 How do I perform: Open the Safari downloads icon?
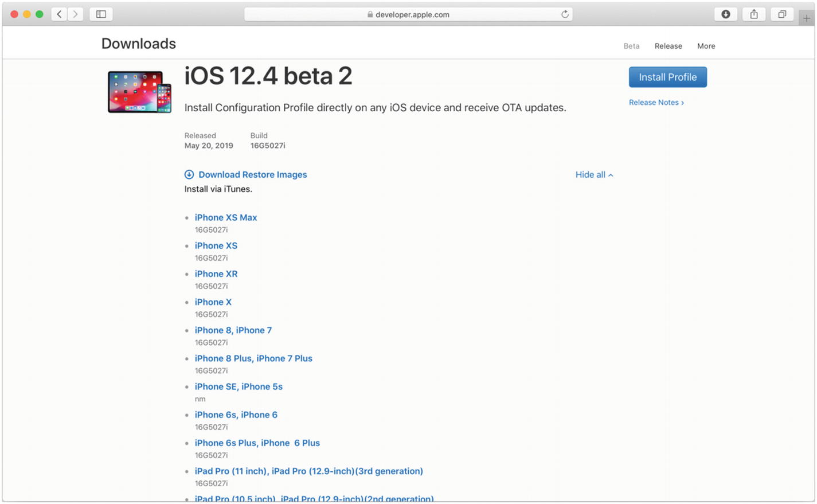pos(726,14)
